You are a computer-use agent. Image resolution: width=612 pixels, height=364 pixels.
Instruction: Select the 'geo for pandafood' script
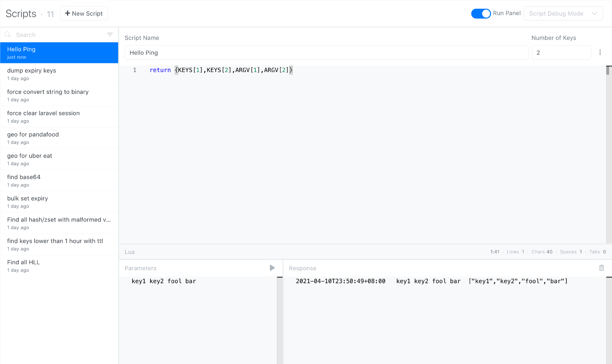tap(59, 138)
